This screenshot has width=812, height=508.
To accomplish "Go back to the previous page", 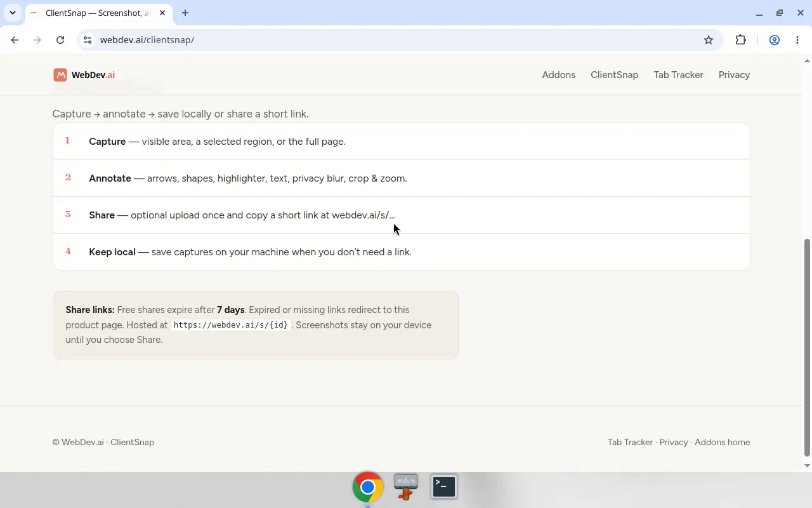I will click(15, 40).
